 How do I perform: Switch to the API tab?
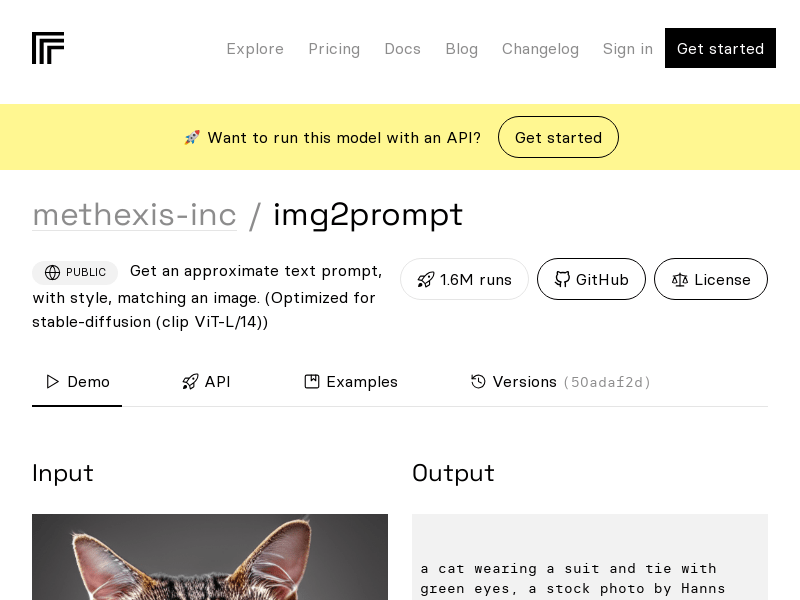pos(217,382)
